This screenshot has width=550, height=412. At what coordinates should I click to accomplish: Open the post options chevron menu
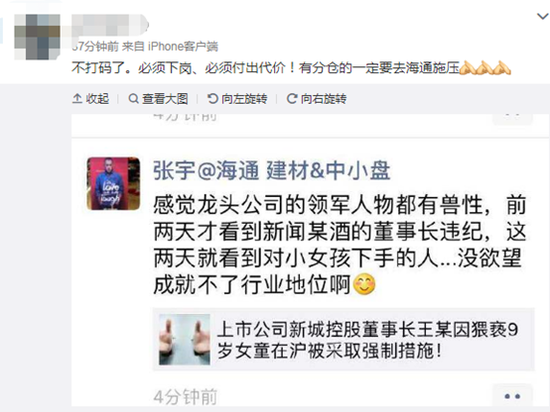pyautogui.click(x=543, y=16)
